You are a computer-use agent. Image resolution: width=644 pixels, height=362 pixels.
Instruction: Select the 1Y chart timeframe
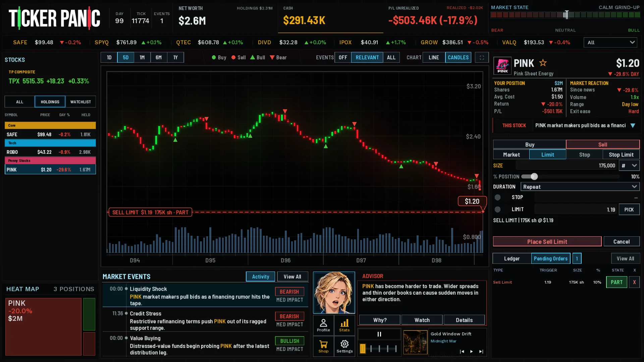pos(175,57)
